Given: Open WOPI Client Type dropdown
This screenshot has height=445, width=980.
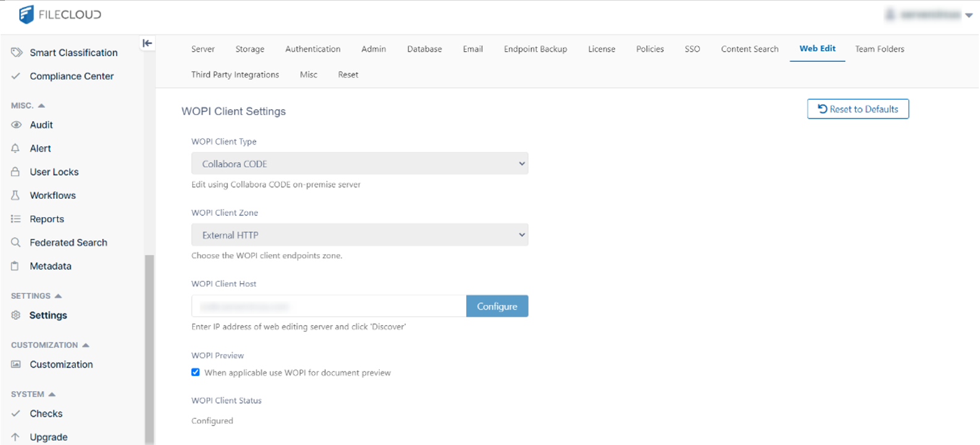Looking at the screenshot, I should [x=359, y=164].
